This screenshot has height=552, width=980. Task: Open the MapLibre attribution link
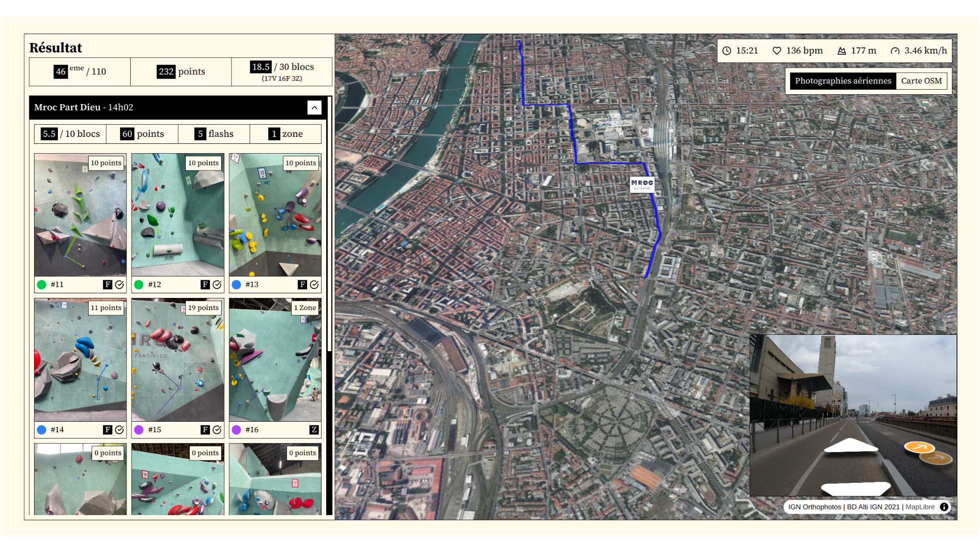920,507
